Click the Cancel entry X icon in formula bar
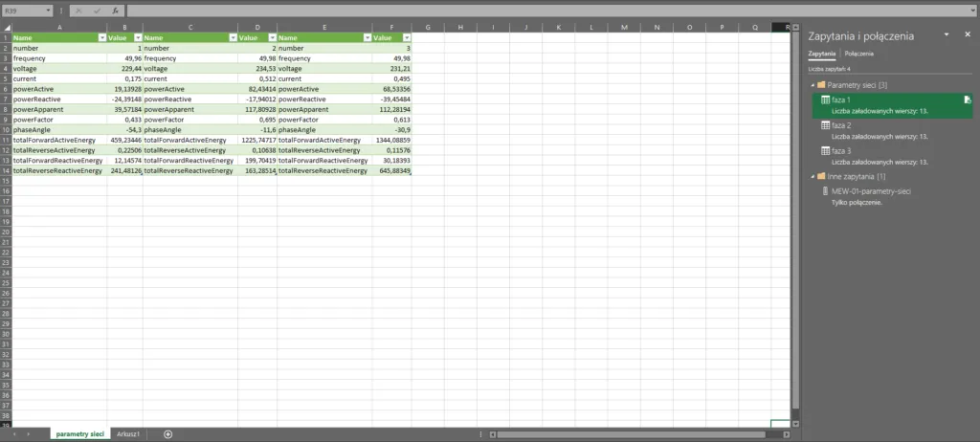The image size is (980, 442). (x=78, y=11)
